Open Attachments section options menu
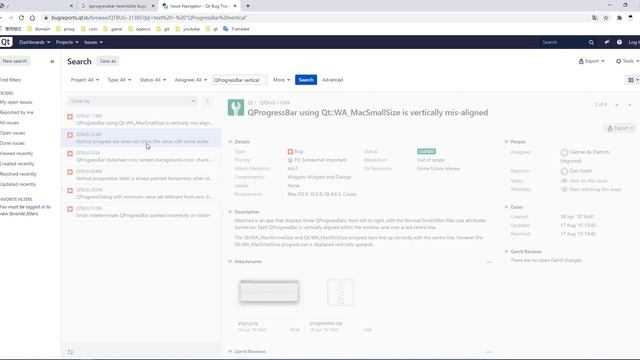 tap(489, 262)
